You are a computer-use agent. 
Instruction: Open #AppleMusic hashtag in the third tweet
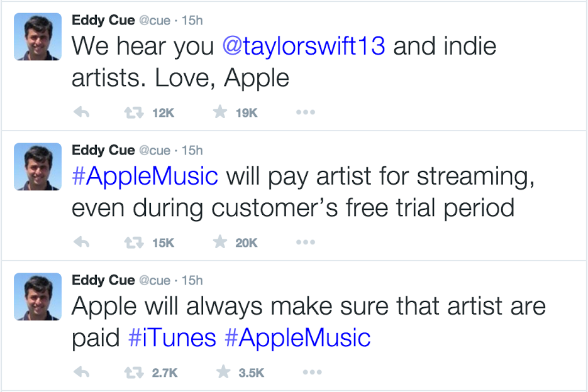point(297,339)
